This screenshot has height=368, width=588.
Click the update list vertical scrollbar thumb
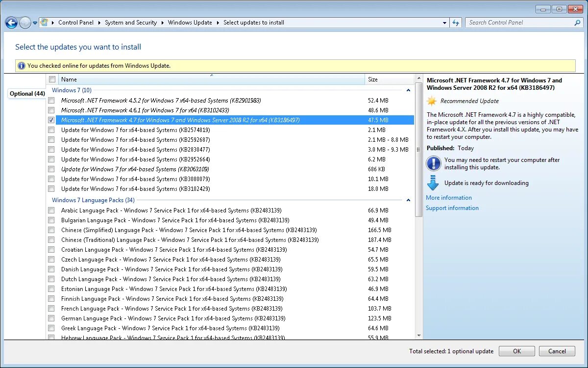pyautogui.click(x=418, y=150)
